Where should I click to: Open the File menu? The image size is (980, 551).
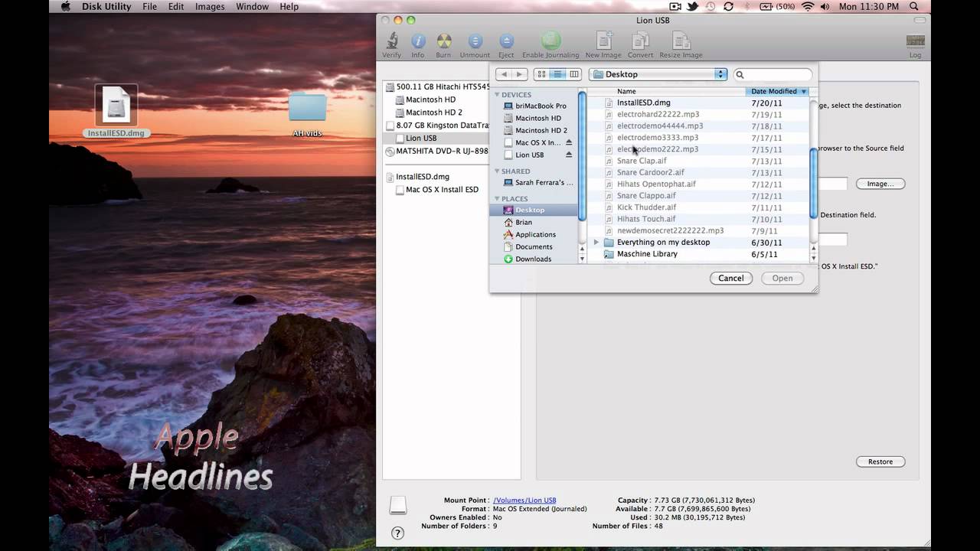pos(149,7)
